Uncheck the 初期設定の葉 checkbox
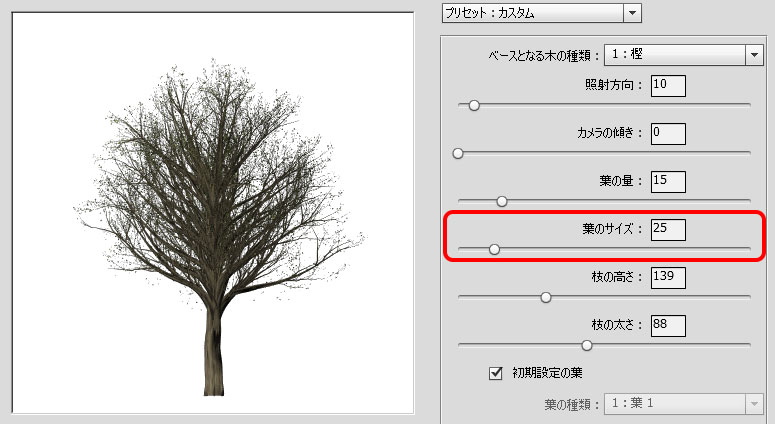This screenshot has width=775, height=424. point(495,373)
